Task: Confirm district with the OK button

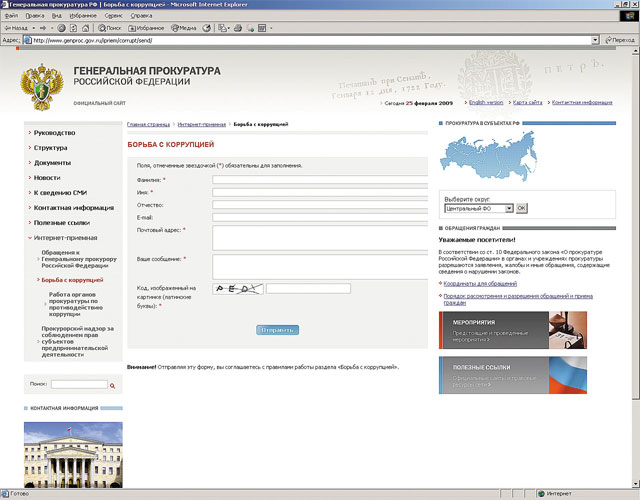Action: click(521, 208)
